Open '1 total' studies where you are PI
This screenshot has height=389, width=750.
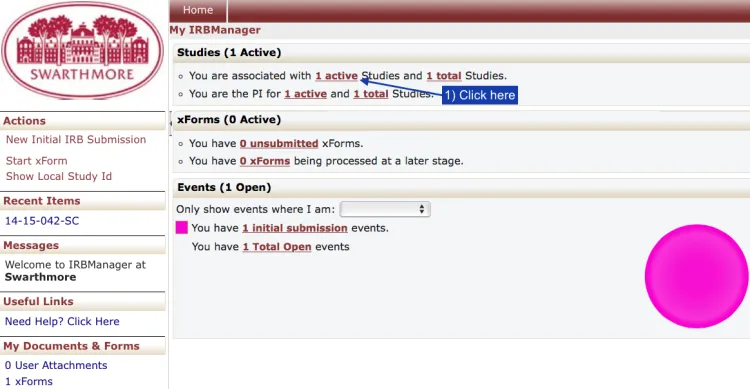371,94
